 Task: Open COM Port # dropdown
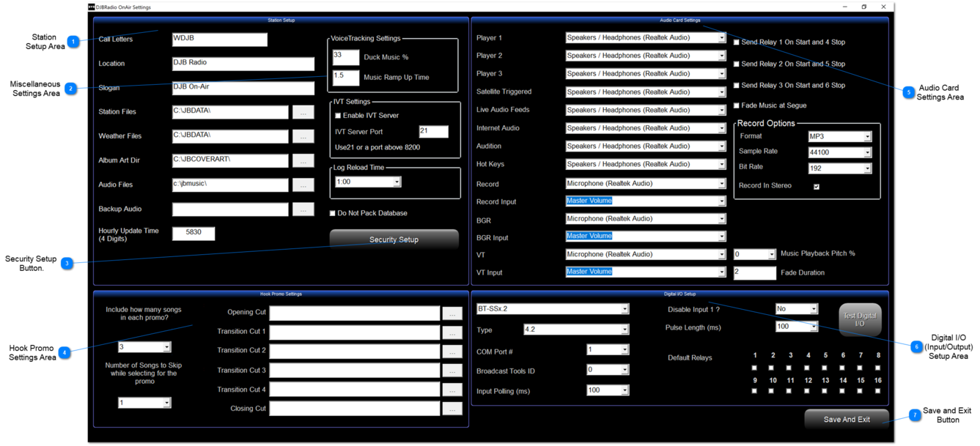coord(625,350)
